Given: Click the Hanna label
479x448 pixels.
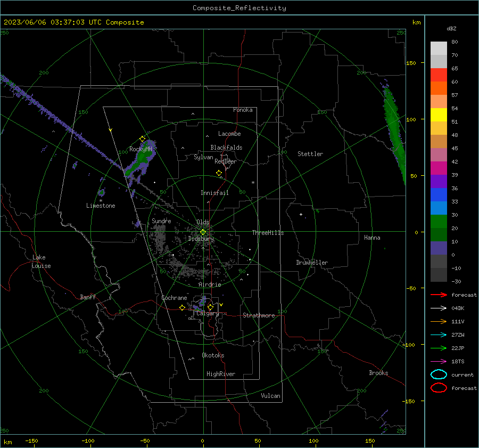Looking at the screenshot, I should pyautogui.click(x=372, y=238).
